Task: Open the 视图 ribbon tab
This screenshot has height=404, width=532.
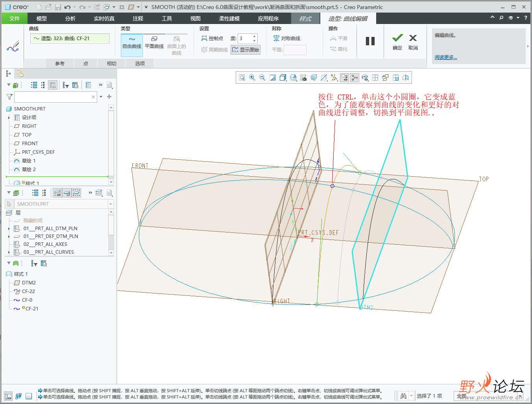Action: 196,18
